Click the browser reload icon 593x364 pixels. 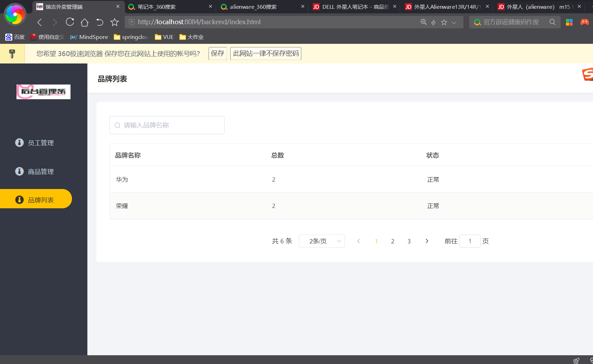(x=70, y=22)
